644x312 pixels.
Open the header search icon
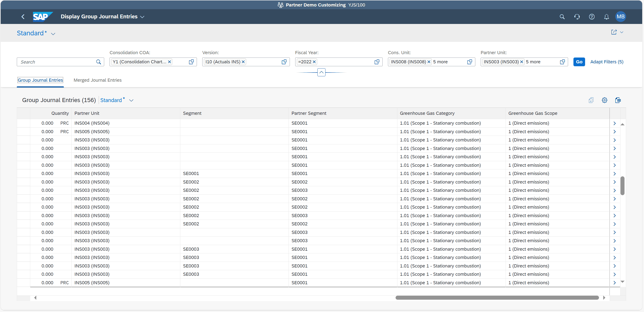562,17
